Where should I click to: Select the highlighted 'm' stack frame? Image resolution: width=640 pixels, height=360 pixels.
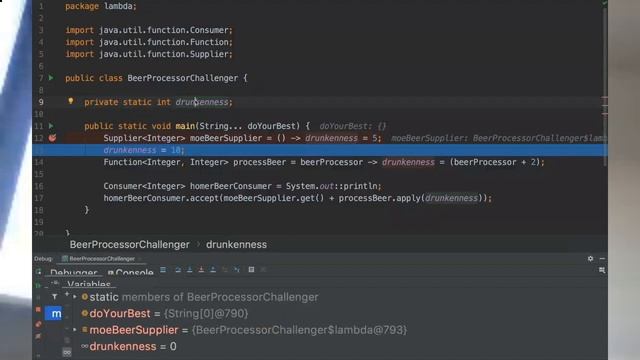click(x=53, y=313)
